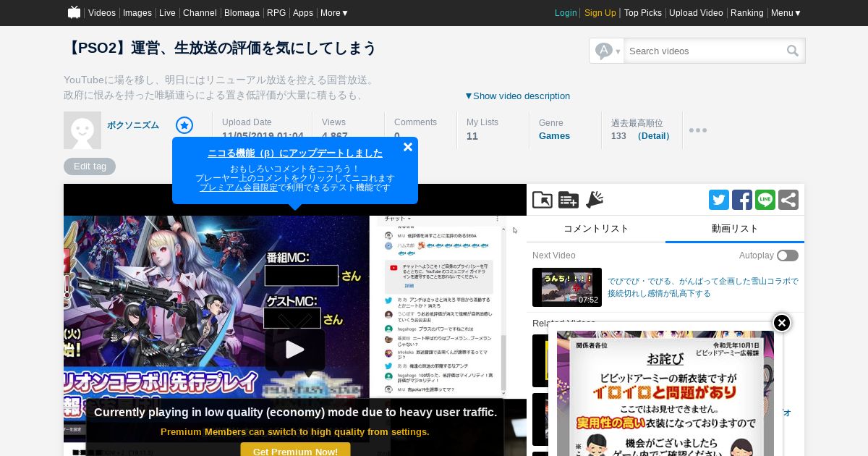The width and height of the screenshot is (868, 456).
Task: Click Premium Members high quality notice
Action: click(295, 432)
